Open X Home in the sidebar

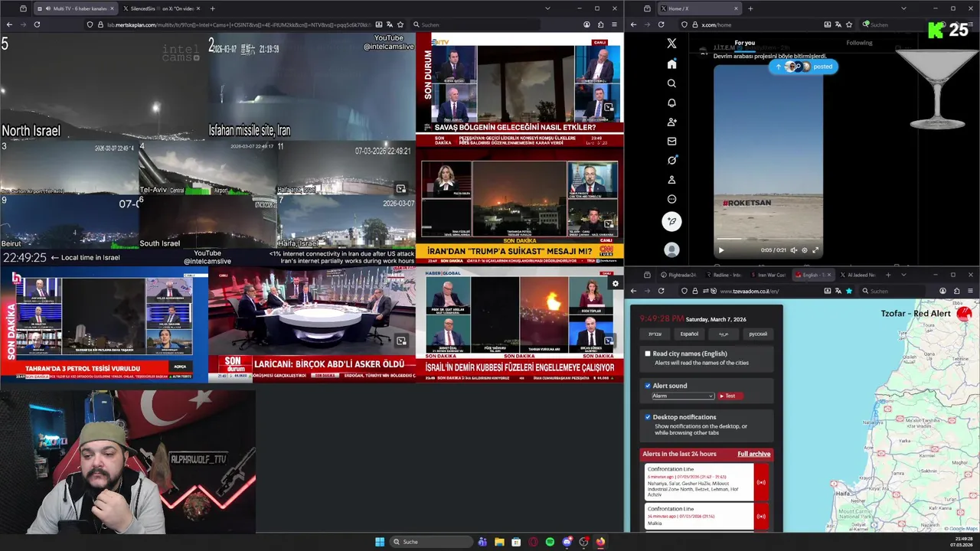(x=671, y=64)
